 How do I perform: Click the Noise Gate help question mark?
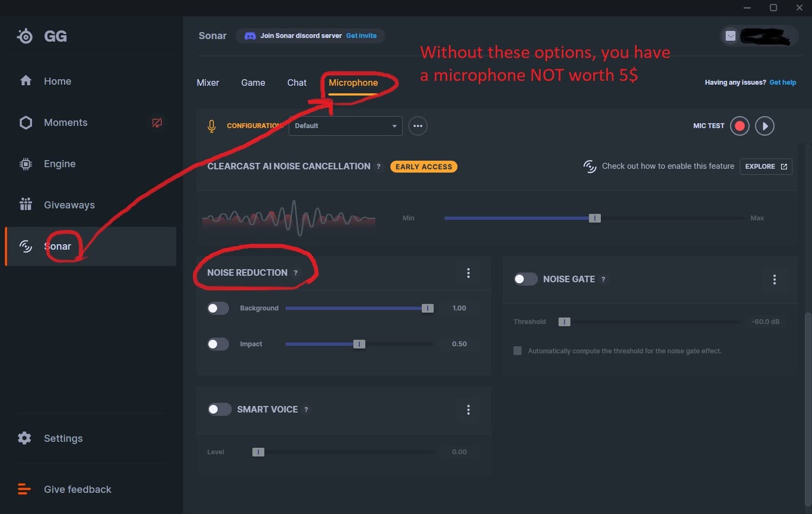pos(603,280)
